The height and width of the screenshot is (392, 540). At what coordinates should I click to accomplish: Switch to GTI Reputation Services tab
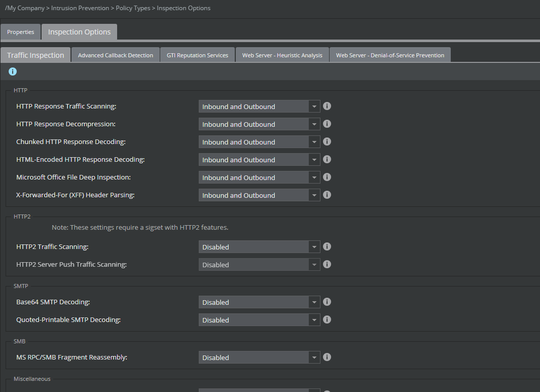[x=197, y=55]
